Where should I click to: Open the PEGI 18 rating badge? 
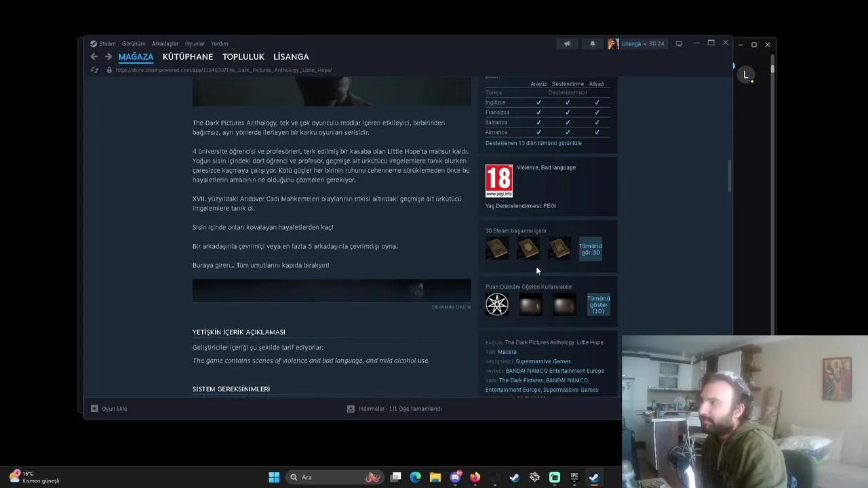pos(499,181)
